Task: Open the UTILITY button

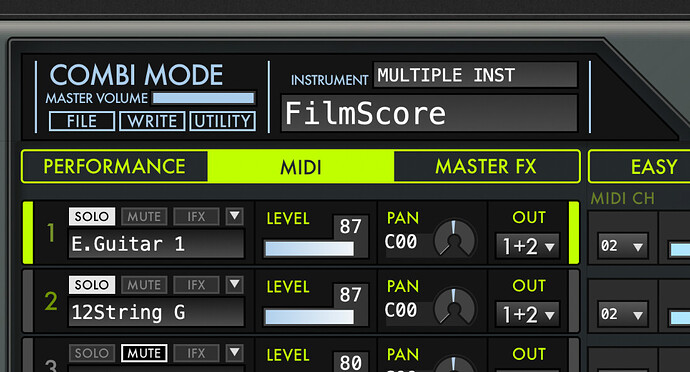Action: (x=223, y=121)
